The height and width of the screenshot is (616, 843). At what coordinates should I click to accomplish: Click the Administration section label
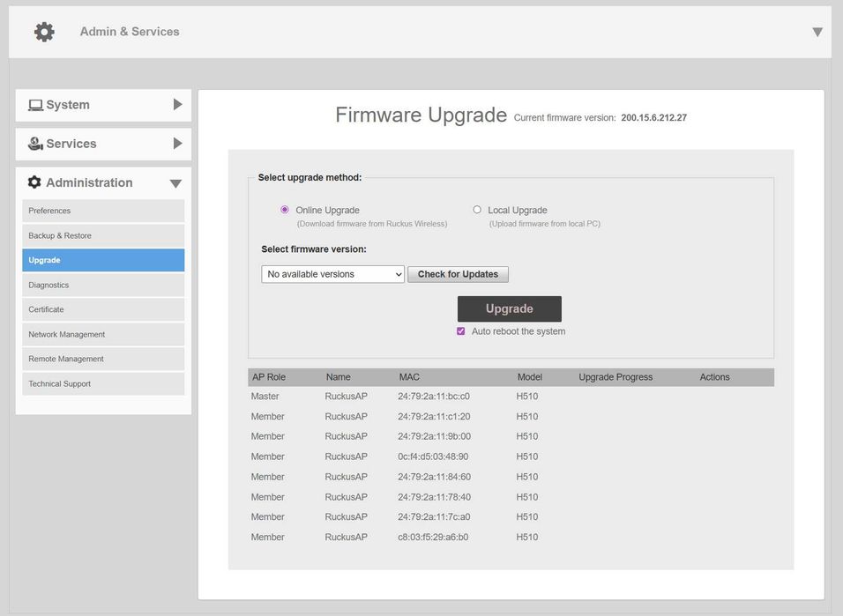pyautogui.click(x=89, y=182)
